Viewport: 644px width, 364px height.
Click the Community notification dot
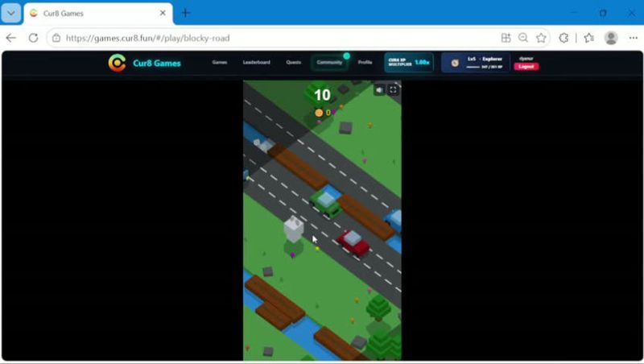tap(347, 56)
